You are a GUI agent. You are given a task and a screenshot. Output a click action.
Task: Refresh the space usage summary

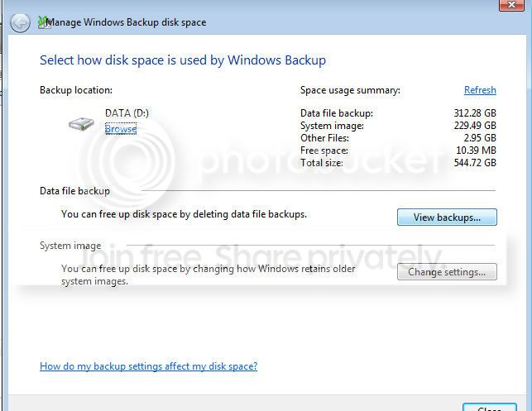(x=480, y=90)
